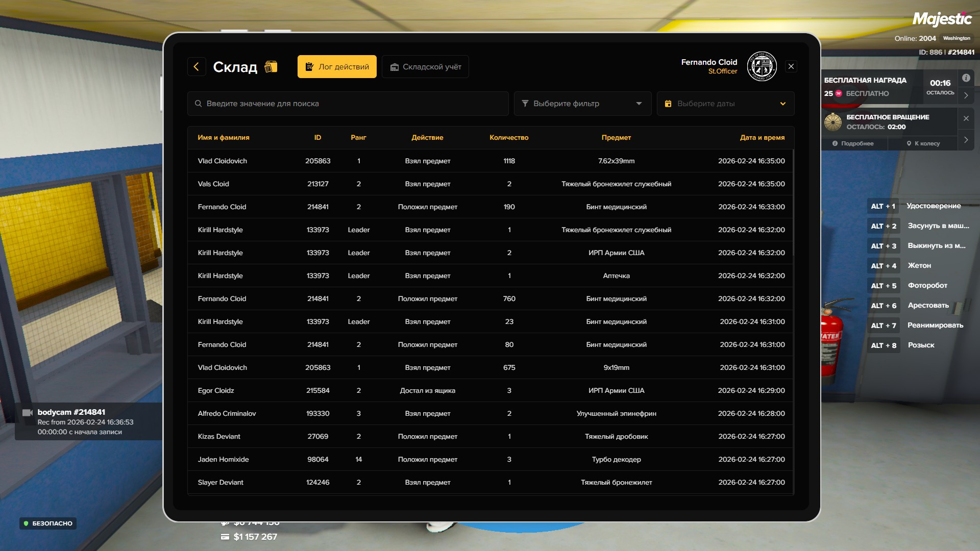Click the department badge emblem

pos(762,66)
